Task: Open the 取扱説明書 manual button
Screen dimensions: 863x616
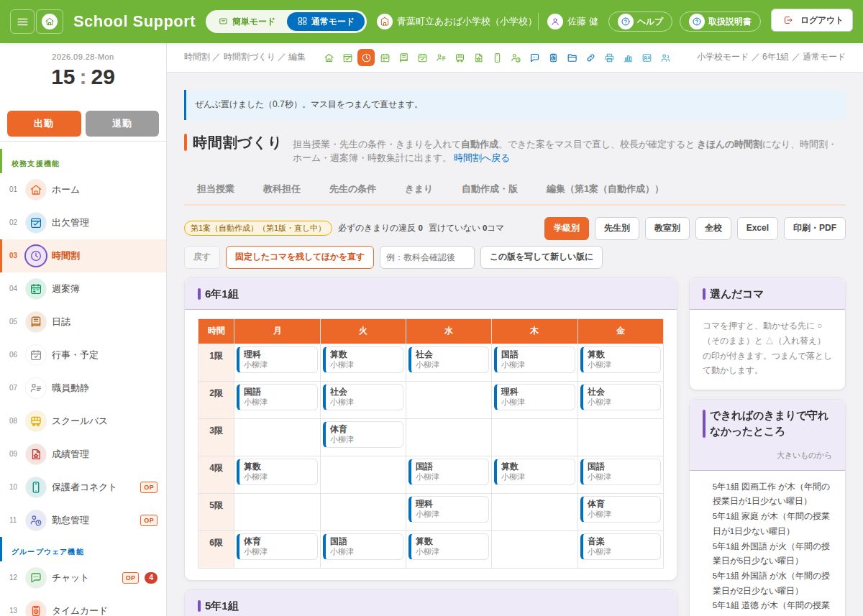Action: pyautogui.click(x=720, y=22)
